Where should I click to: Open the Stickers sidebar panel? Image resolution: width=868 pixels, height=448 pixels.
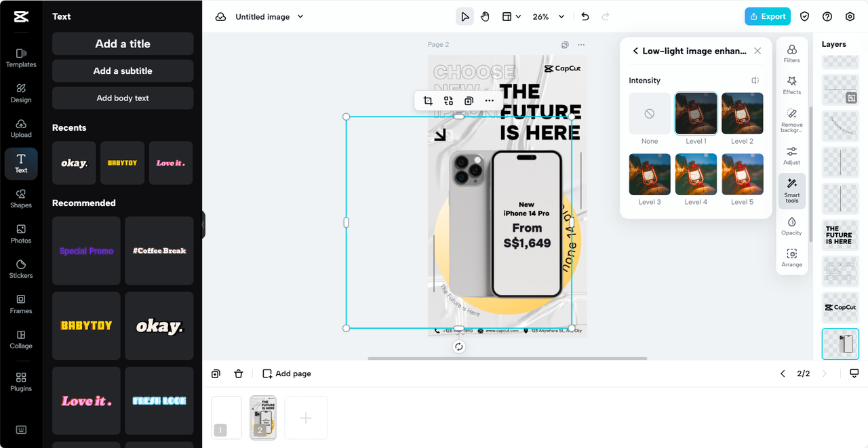[21, 269]
